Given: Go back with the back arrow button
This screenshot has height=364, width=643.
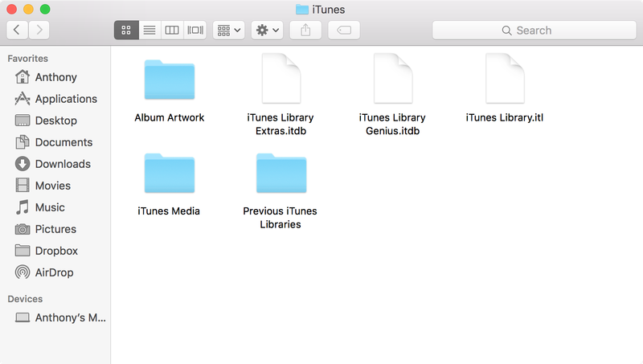Looking at the screenshot, I should point(17,30).
